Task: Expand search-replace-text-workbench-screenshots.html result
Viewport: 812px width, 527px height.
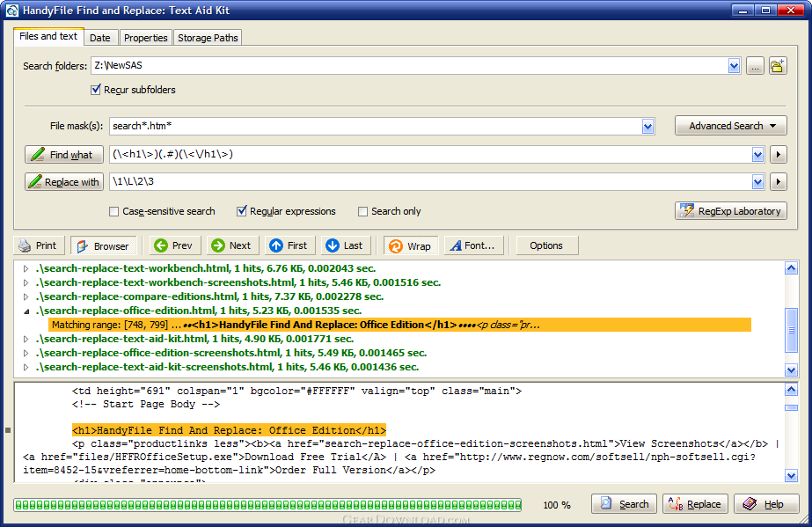Action: point(26,282)
